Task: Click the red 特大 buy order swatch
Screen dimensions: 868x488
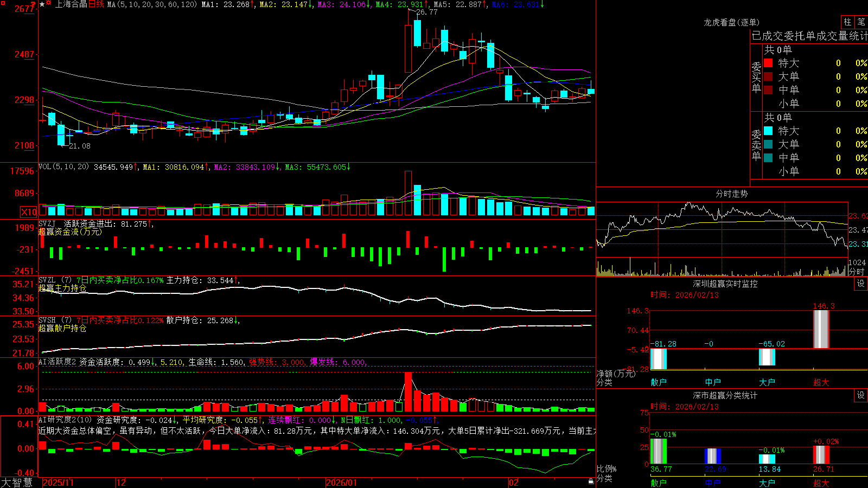Action: [x=768, y=63]
